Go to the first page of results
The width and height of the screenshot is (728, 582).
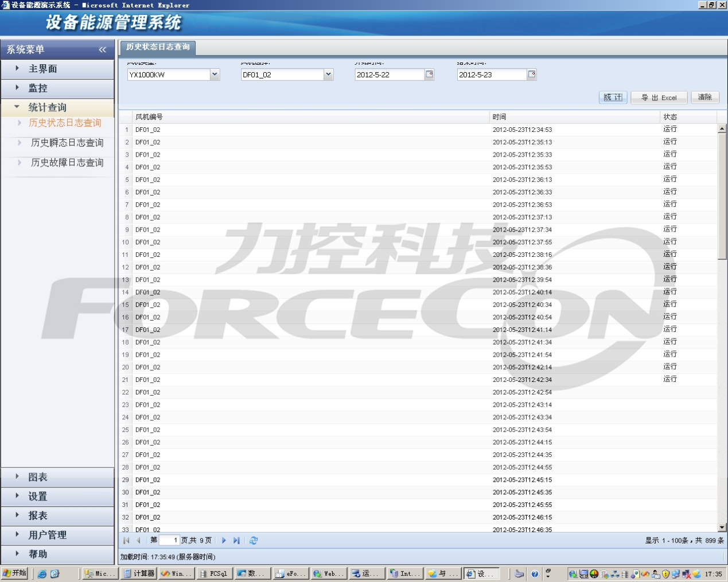(x=126, y=540)
